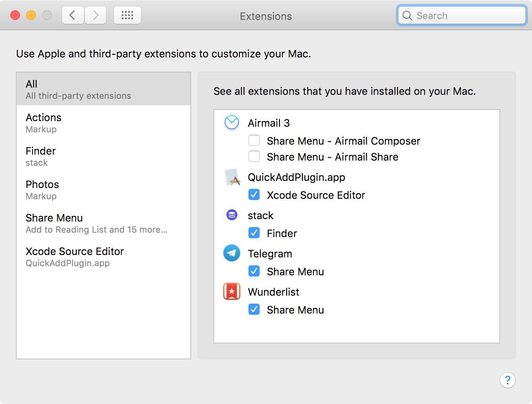Select the Actions category in sidebar
The image size is (532, 404).
click(x=104, y=123)
